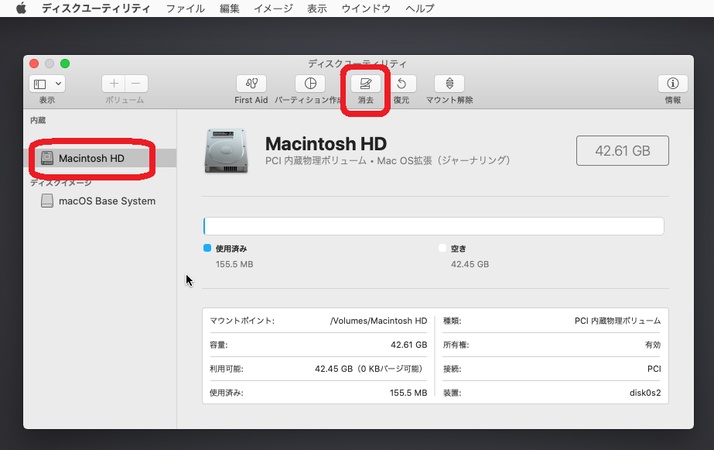The height and width of the screenshot is (450, 714).
Task: Click the large hard drive image
Action: (226, 151)
